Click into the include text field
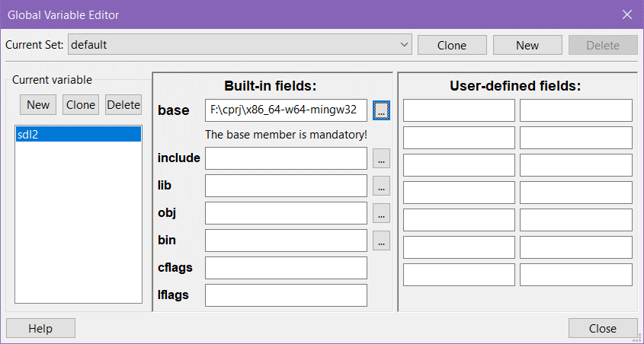The image size is (644, 344). point(286,158)
